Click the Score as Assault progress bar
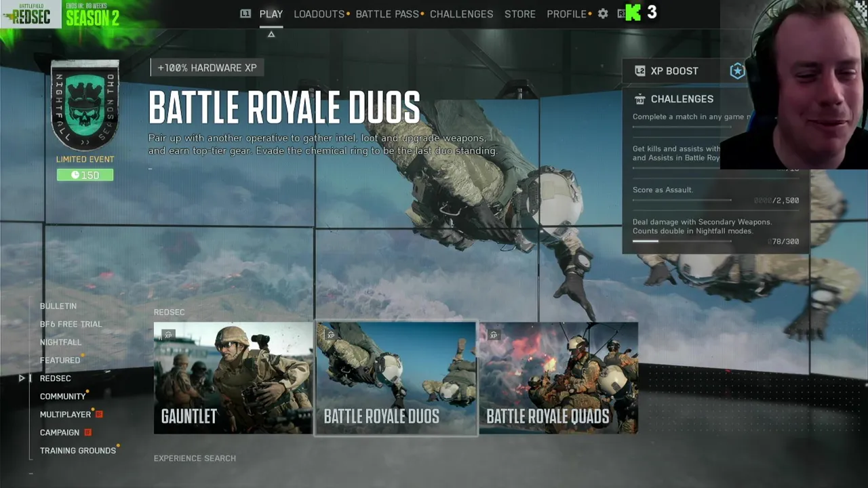This screenshot has height=488, width=868. pyautogui.click(x=682, y=200)
